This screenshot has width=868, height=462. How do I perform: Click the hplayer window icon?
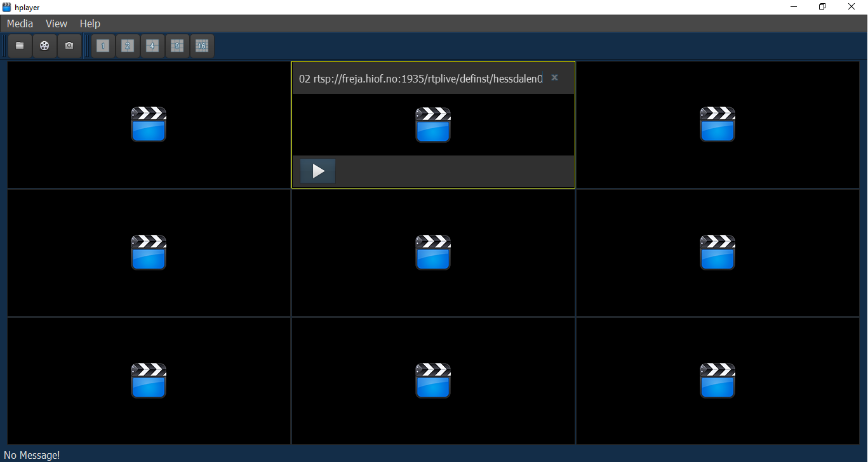(6, 7)
